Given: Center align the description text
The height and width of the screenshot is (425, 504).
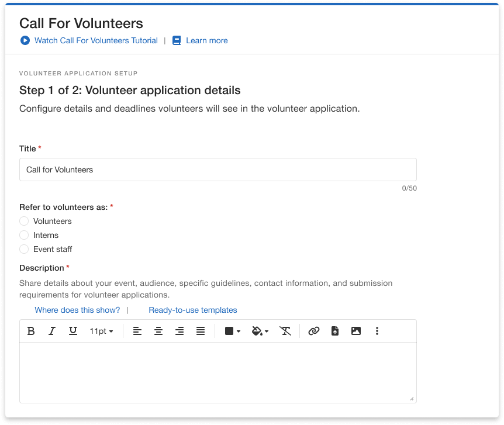Looking at the screenshot, I should (158, 331).
